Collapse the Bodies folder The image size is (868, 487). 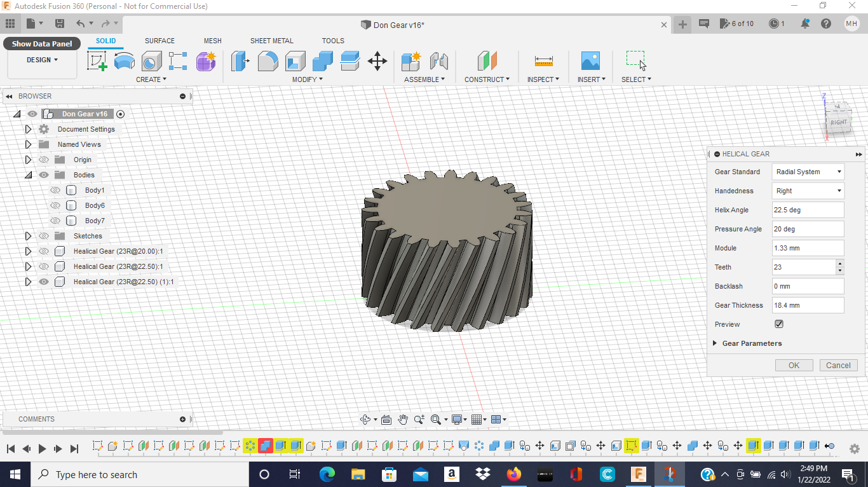(28, 175)
